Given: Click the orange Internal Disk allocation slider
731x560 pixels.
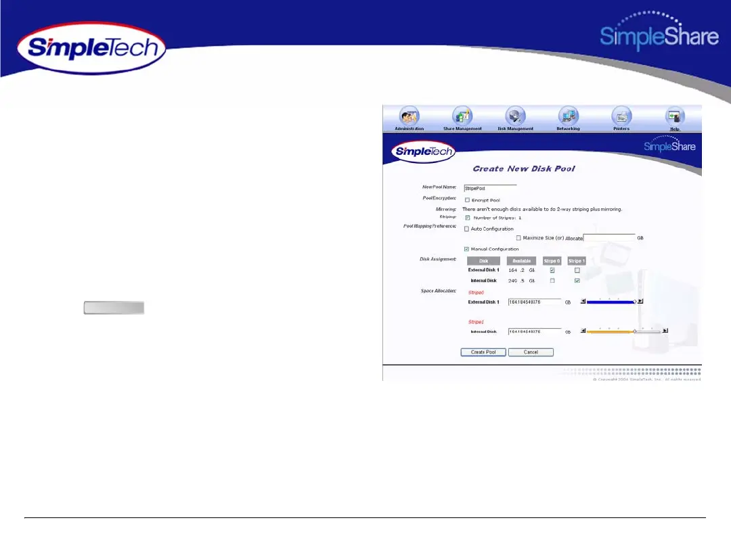Looking at the screenshot, I should click(624, 331).
